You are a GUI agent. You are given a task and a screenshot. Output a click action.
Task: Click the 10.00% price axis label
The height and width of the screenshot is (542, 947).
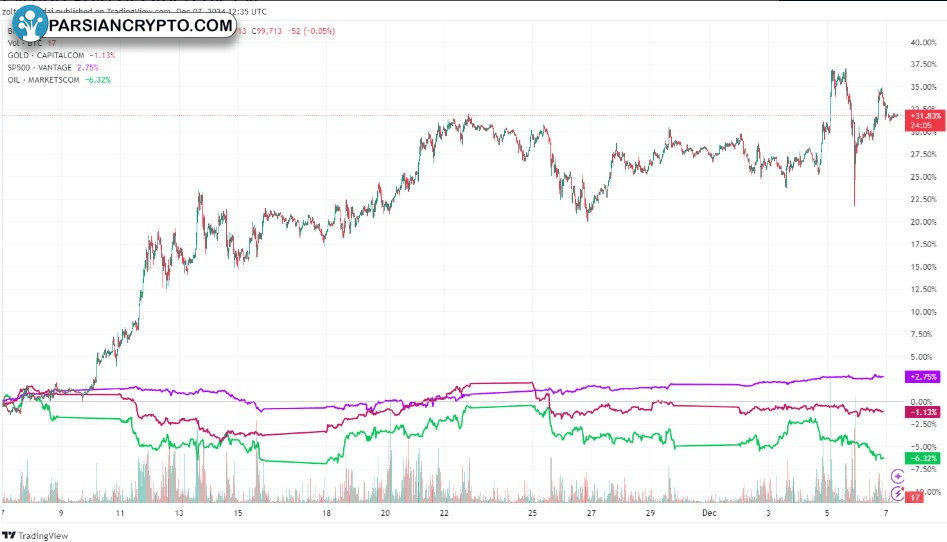(923, 312)
